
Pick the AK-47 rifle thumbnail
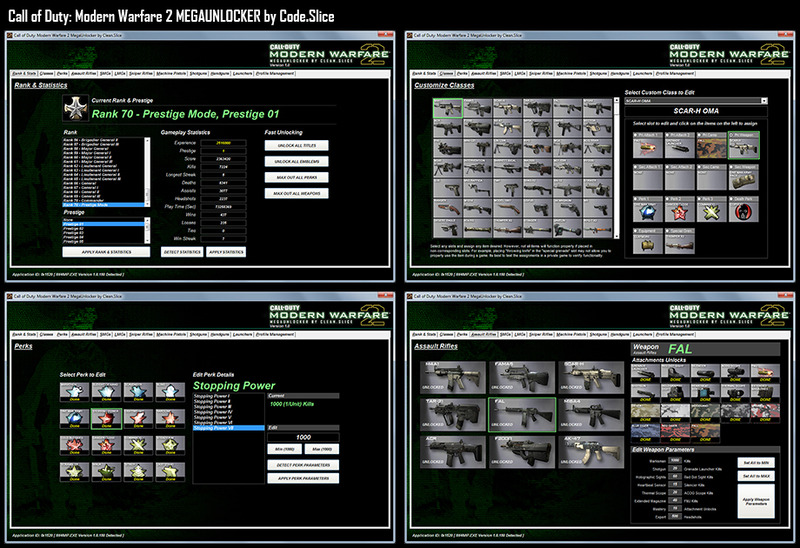(x=591, y=452)
